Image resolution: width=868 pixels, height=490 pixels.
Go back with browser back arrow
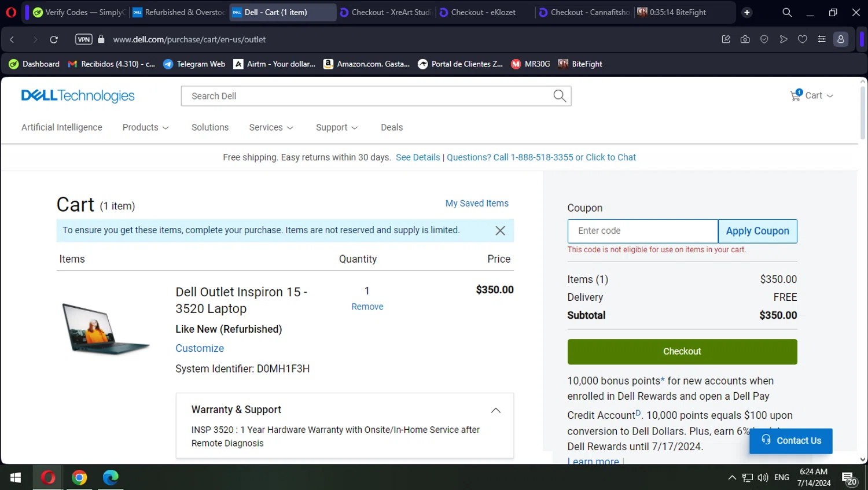(x=12, y=39)
